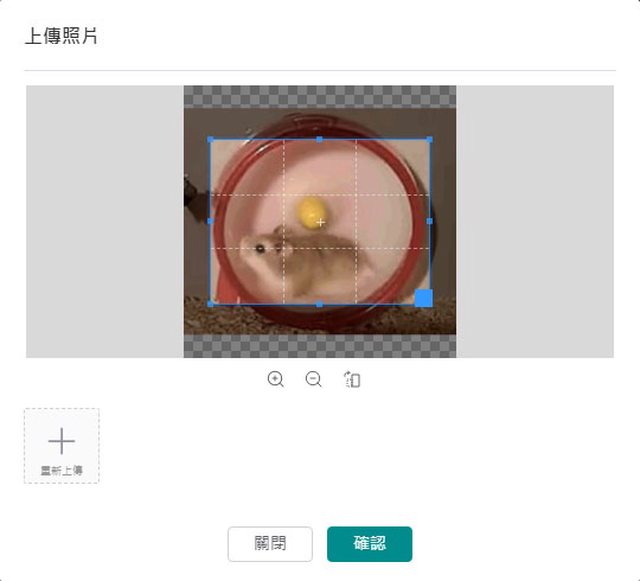Click the right edge middle crop handle
This screenshot has height=581, width=640.
429,221
